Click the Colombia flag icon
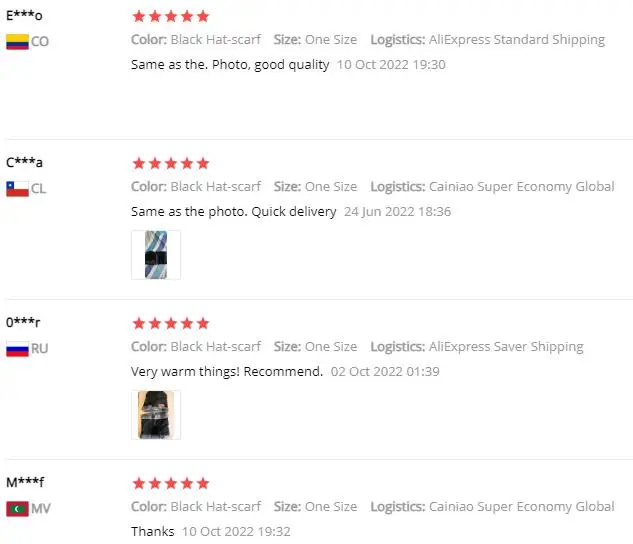This screenshot has width=633, height=544. click(17, 41)
